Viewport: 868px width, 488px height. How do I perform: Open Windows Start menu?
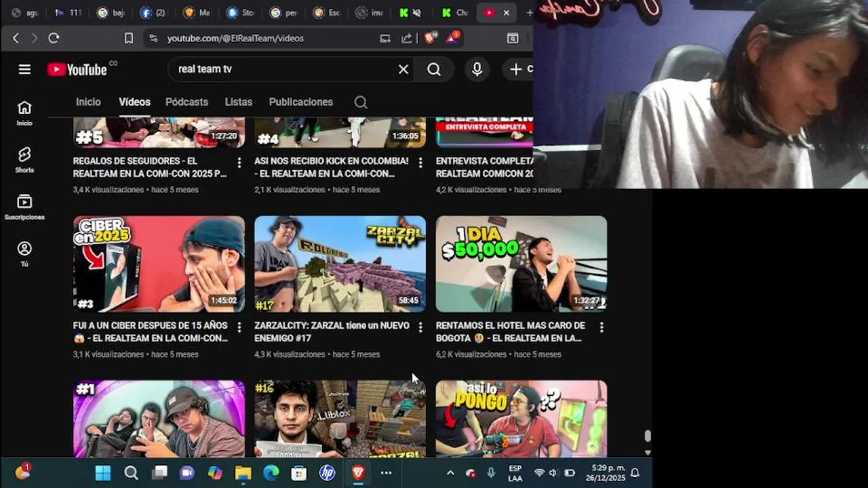tap(103, 472)
